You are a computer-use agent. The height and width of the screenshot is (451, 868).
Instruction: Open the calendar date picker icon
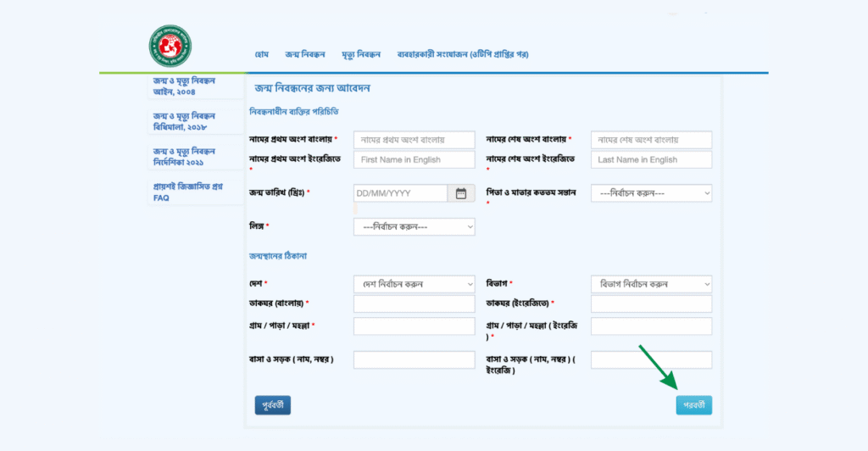[460, 193]
